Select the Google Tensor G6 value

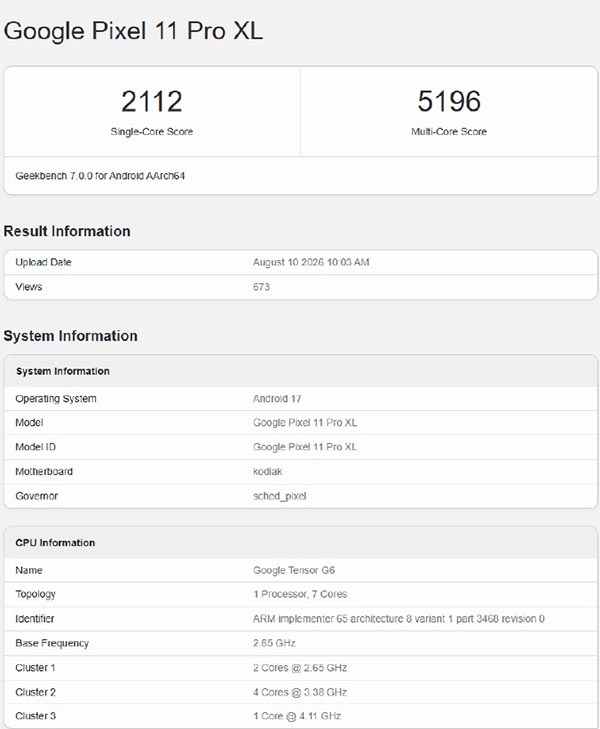tap(294, 570)
